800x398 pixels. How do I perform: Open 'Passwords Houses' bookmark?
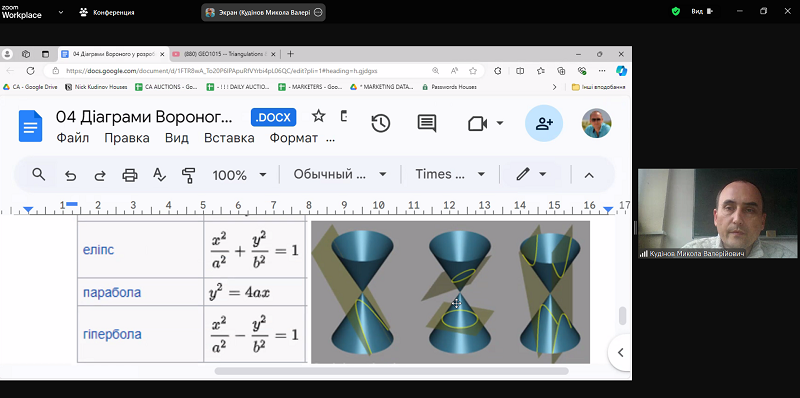(x=449, y=87)
